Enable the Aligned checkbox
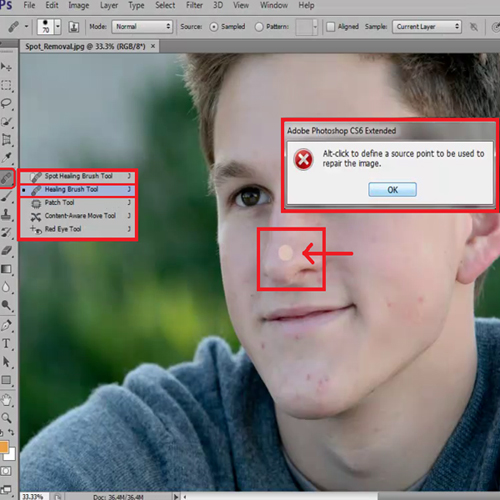Screen dimensions: 500x500 click(330, 27)
